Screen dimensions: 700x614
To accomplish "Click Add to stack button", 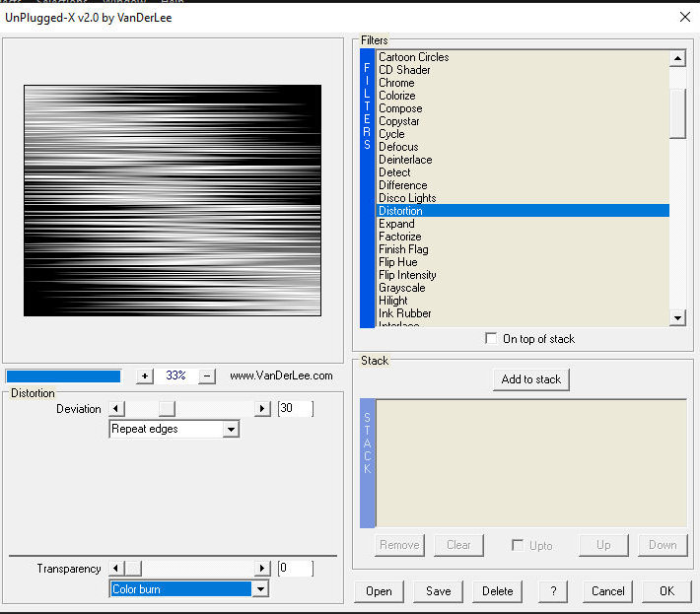I will [530, 379].
